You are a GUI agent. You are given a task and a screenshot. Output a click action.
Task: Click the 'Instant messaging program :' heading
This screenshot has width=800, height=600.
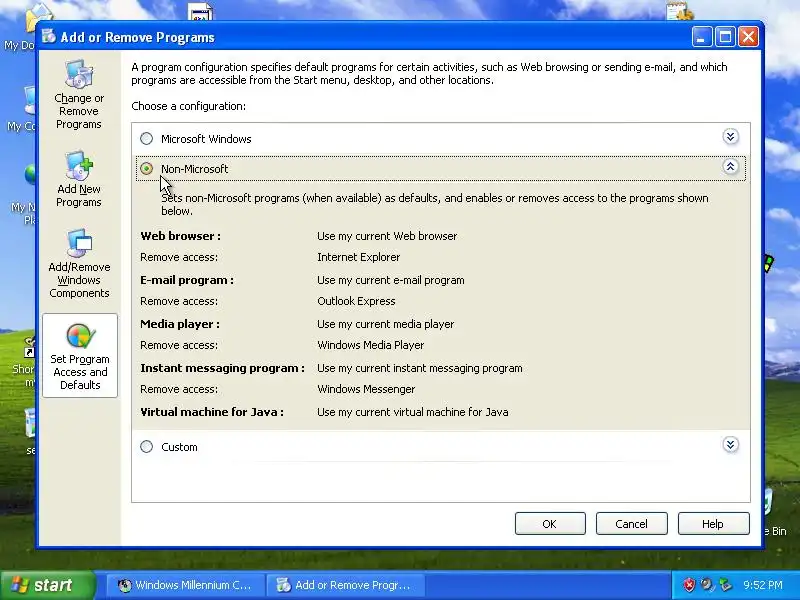coord(222,368)
